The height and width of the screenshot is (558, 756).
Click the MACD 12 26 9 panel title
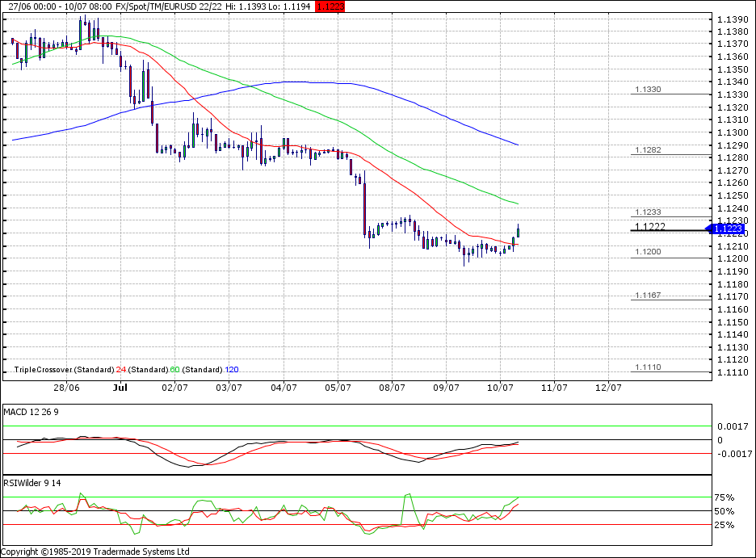32,412
